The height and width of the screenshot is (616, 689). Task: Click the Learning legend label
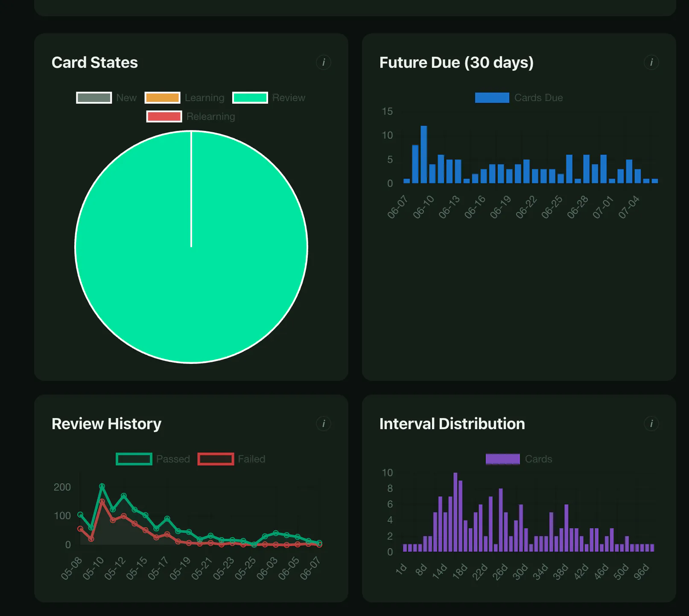tap(204, 98)
